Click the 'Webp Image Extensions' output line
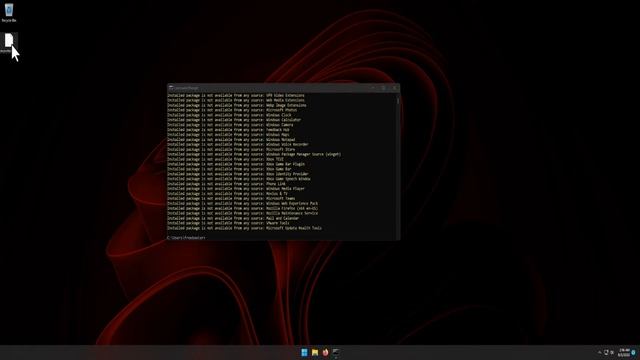This screenshot has height=360, width=640. pyautogui.click(x=237, y=105)
